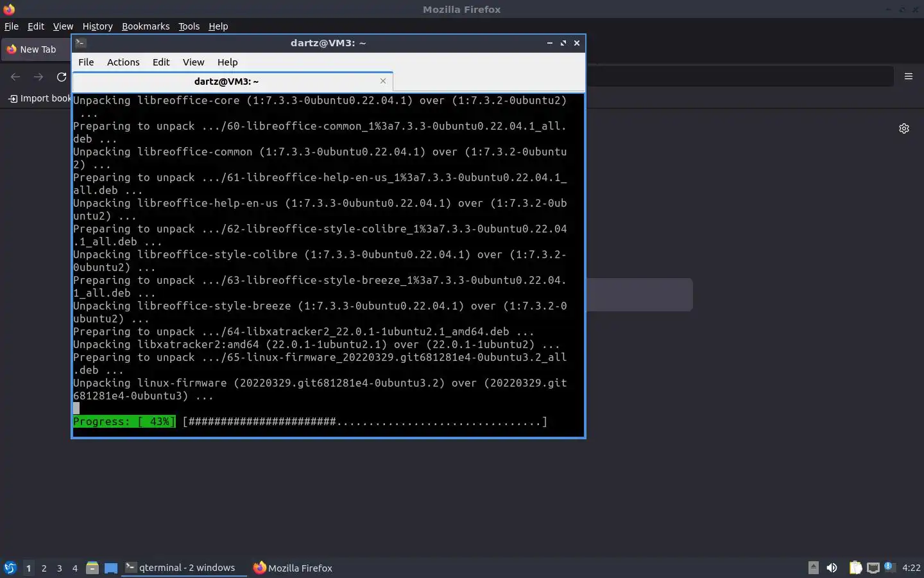Open Firefox Tools menu

coord(189,26)
